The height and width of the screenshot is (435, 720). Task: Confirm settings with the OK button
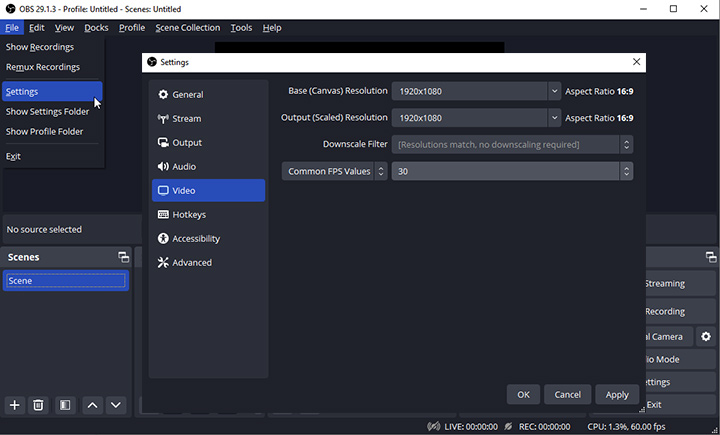point(523,395)
